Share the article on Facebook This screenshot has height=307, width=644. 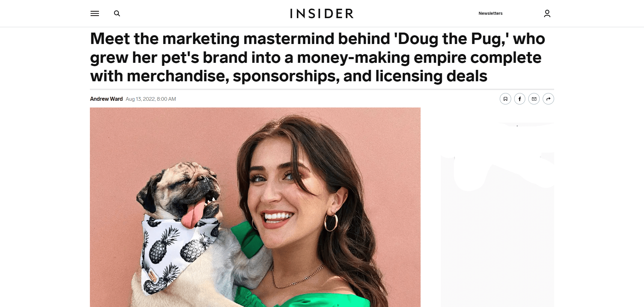(x=520, y=99)
